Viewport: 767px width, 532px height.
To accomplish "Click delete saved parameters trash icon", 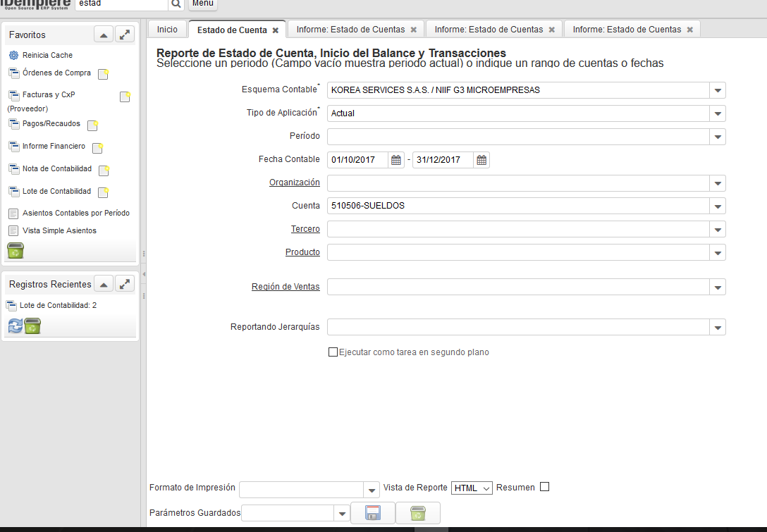I will 418,513.
